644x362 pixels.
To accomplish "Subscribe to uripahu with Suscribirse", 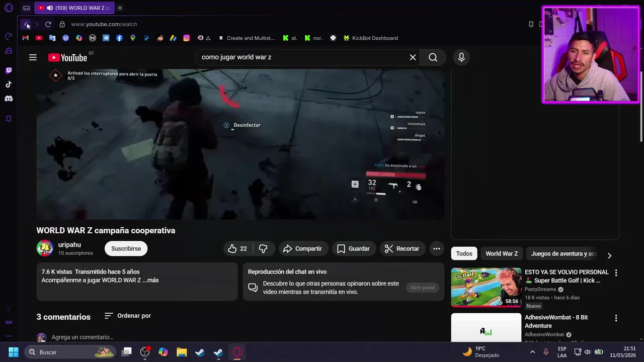I will pos(126,248).
